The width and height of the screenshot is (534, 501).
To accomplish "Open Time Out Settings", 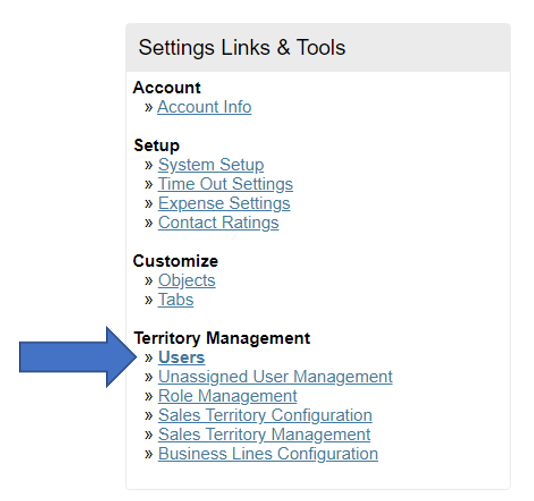I will (x=225, y=184).
